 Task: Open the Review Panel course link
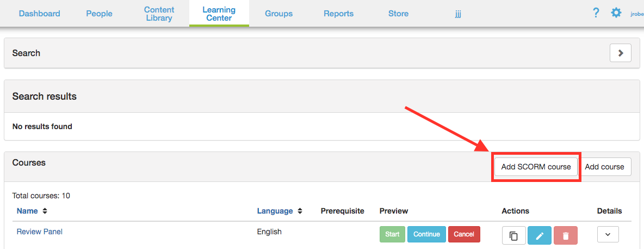pos(40,232)
